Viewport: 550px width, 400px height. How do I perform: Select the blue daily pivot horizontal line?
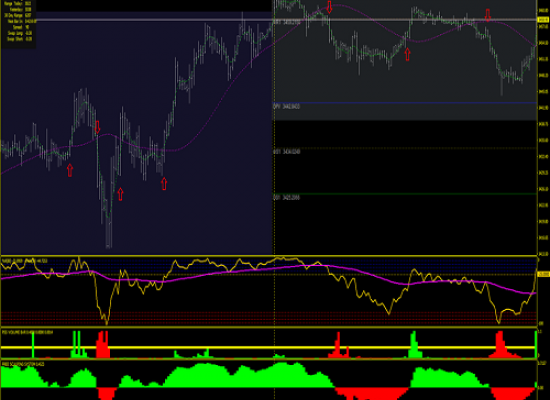pyautogui.click(x=405, y=103)
